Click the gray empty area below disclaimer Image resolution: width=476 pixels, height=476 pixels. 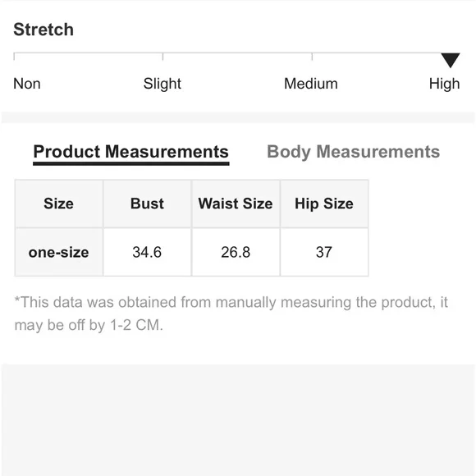tap(238, 420)
